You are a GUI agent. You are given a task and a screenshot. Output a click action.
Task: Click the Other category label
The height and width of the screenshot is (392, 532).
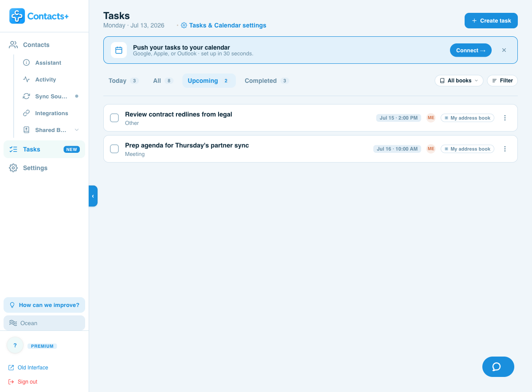coord(132,123)
